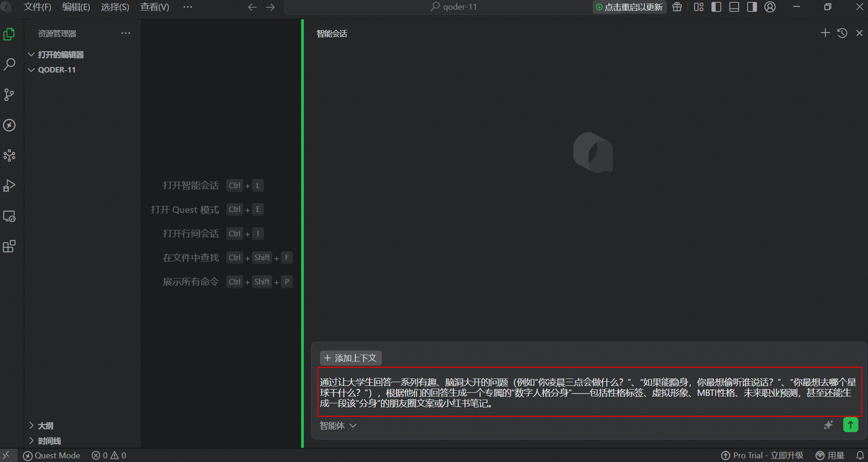
Task: Switch to Quest Mode in status bar
Action: pyautogui.click(x=52, y=456)
